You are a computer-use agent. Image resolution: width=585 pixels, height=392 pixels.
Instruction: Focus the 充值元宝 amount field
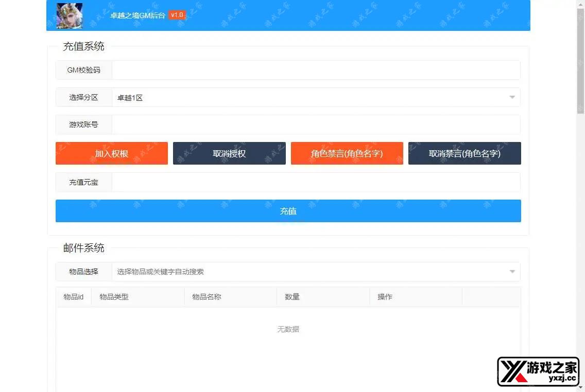click(315, 182)
